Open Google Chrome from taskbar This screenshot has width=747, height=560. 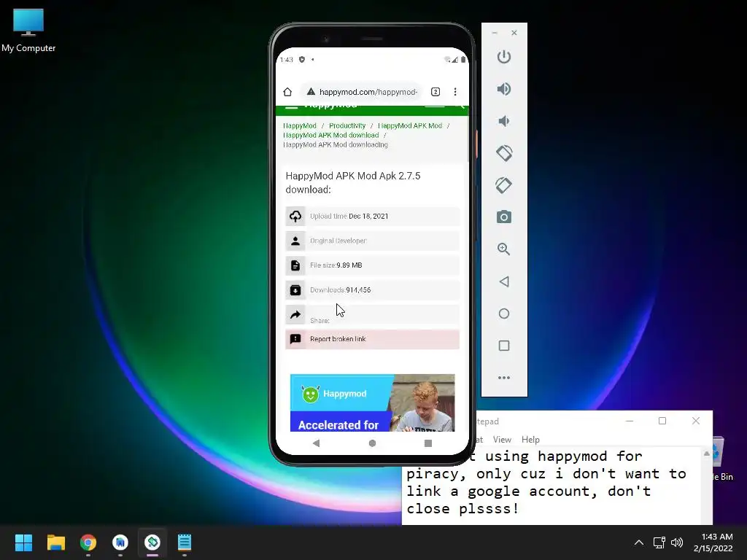(x=88, y=542)
